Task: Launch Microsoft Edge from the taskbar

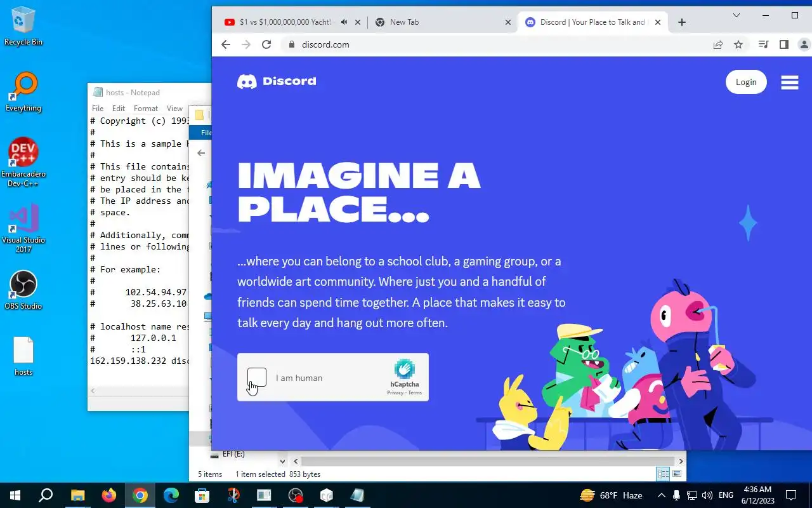Action: pyautogui.click(x=171, y=495)
